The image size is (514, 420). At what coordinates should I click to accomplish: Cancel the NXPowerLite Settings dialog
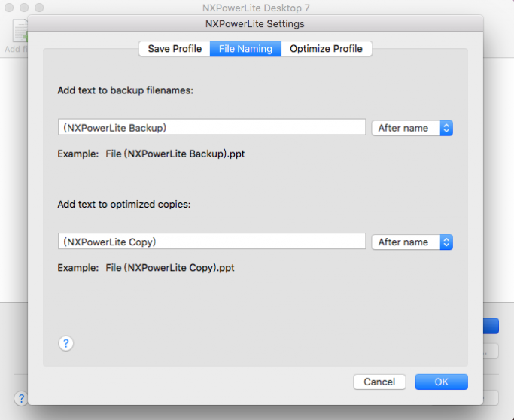tap(379, 382)
